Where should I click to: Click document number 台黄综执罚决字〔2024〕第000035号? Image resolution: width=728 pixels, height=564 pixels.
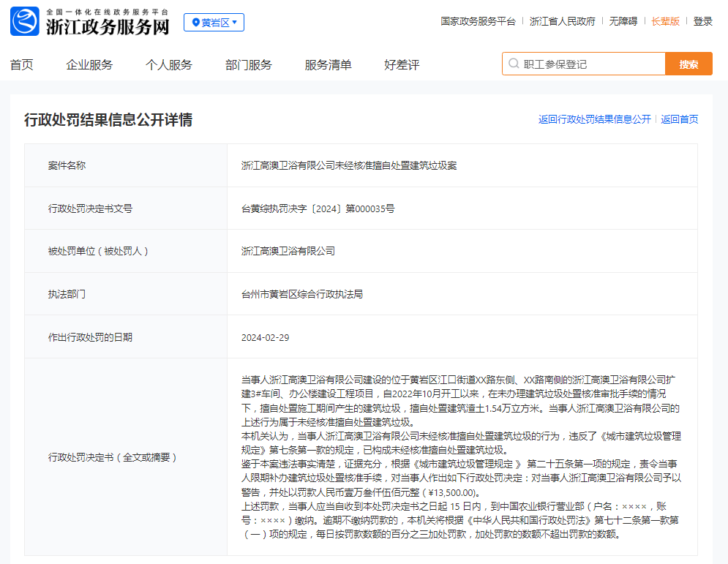318,208
